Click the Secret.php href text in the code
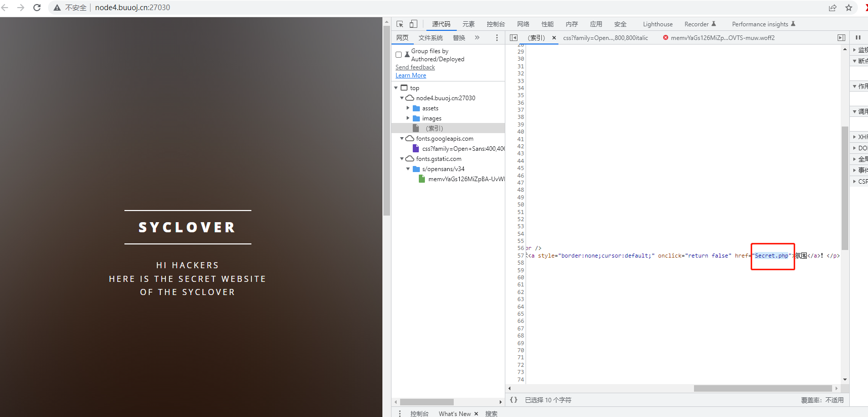 click(x=771, y=256)
